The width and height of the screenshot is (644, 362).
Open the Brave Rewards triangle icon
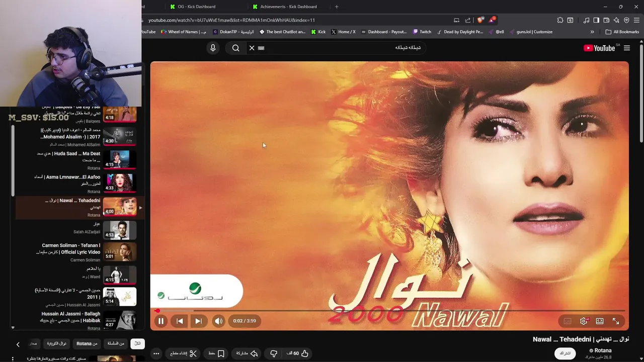492,20
